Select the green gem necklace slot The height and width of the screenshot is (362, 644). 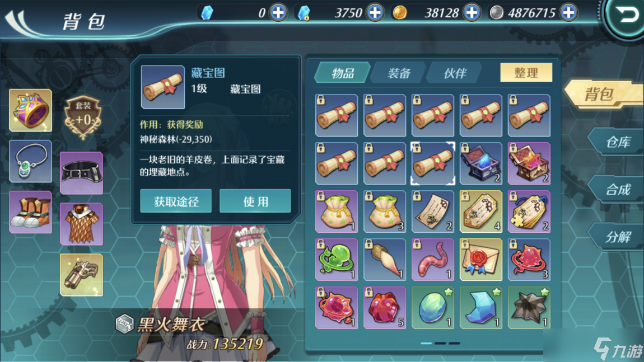pyautogui.click(x=30, y=161)
